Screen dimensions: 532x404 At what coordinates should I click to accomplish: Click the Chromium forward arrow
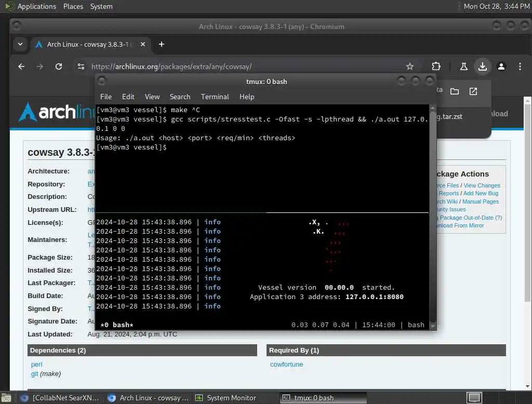[39, 66]
